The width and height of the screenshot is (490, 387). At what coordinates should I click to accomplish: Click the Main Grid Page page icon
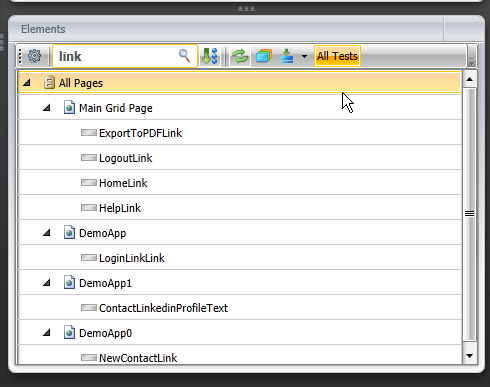(x=69, y=108)
